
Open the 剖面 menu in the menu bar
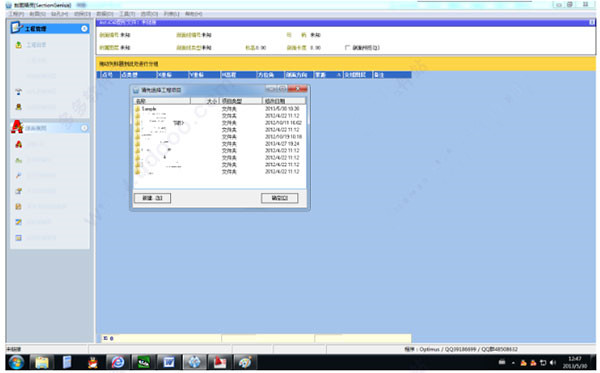38,14
